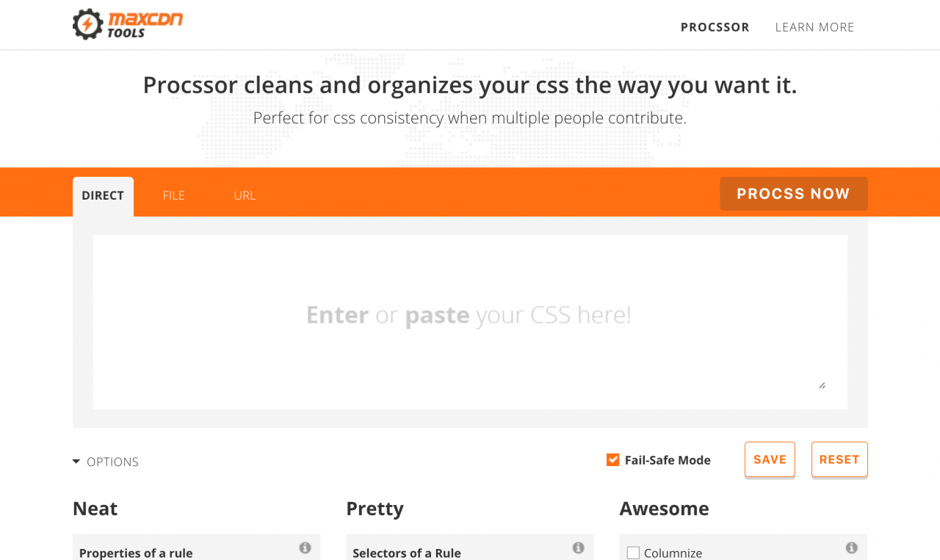This screenshot has width=940, height=560.
Task: Click the MaxCDN Tools gear logo
Action: pyautogui.click(x=87, y=25)
